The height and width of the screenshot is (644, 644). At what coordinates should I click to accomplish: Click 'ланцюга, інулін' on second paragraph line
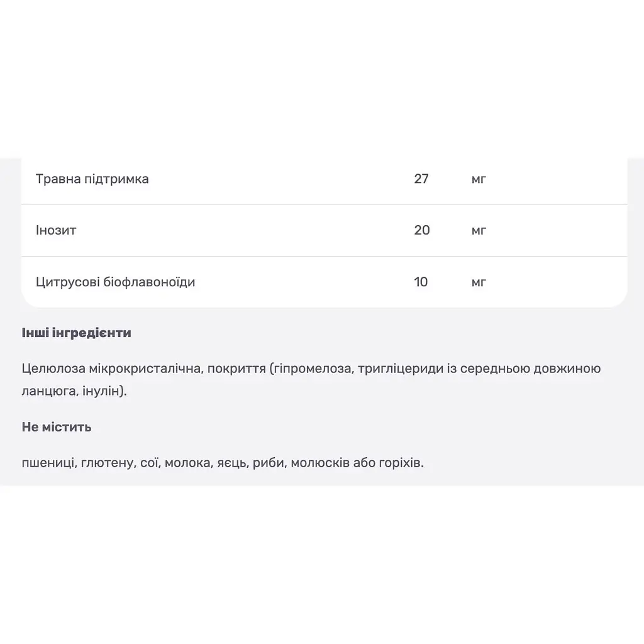[x=70, y=391]
